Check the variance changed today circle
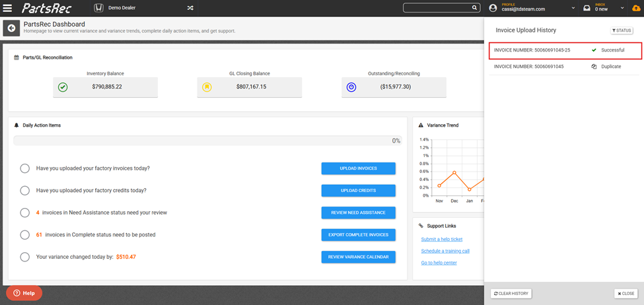Image resolution: width=644 pixels, height=305 pixels. 24,257
